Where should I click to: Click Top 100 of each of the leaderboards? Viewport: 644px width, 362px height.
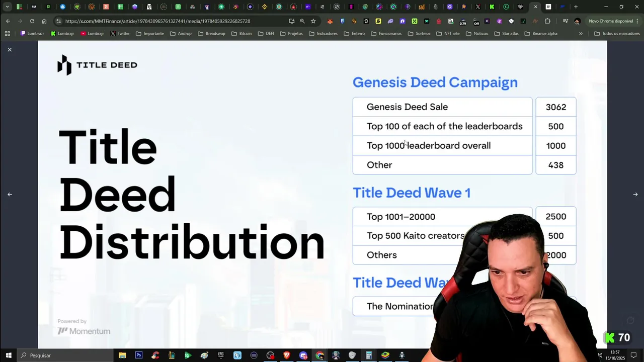pos(445,126)
